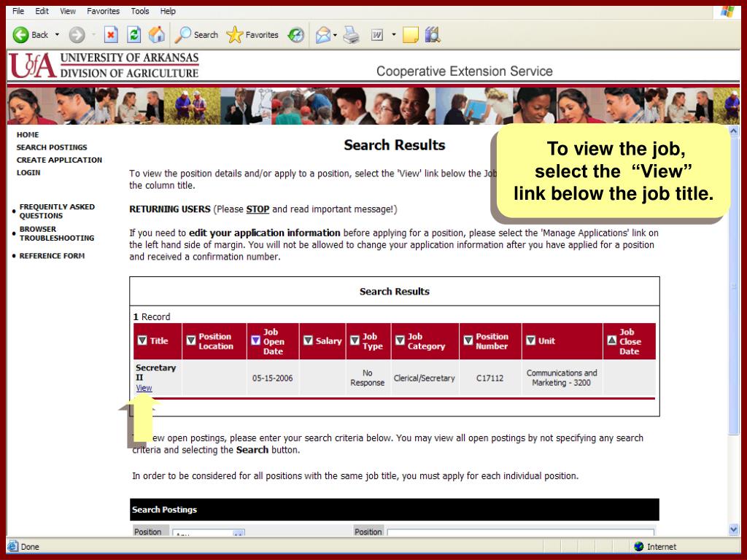747x560 pixels.
Task: Click the yellow note Discuss icon
Action: [410, 35]
